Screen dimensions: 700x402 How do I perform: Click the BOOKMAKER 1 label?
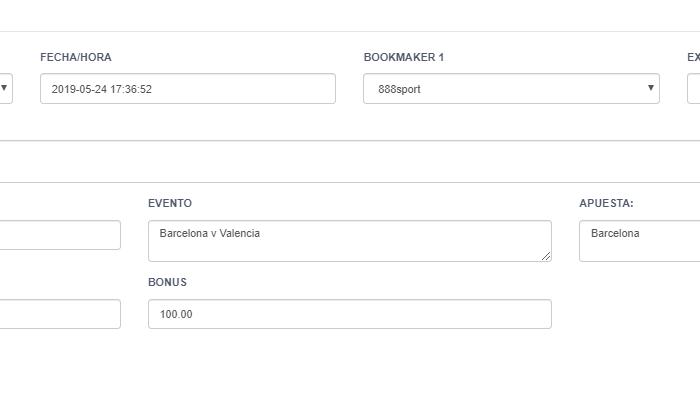coord(404,57)
